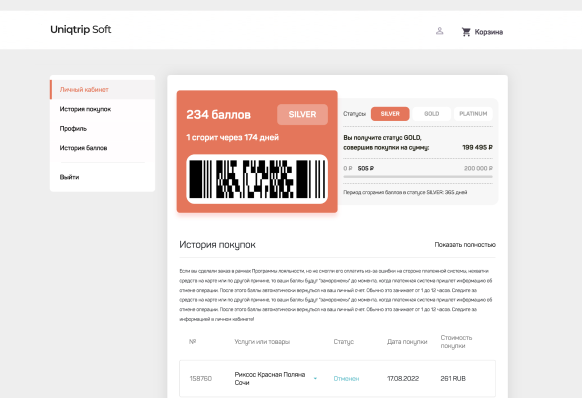Viewport: 582px width, 398px height.
Task: Click the loyalty card barcode
Action: click(257, 179)
